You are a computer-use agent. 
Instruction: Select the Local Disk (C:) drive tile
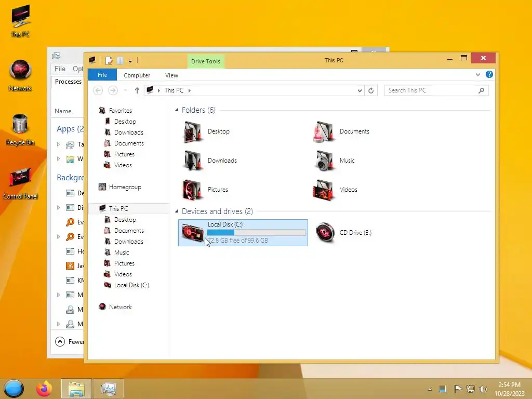(x=243, y=233)
